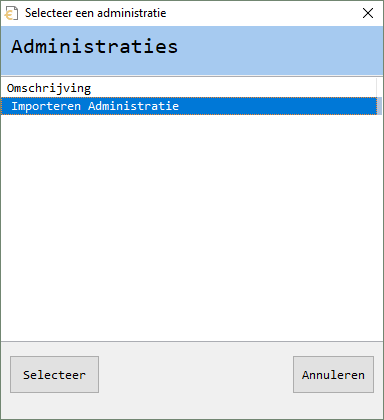Viewport: 384px width, 420px height.
Task: Click the Administraties heading text
Action: click(94, 46)
